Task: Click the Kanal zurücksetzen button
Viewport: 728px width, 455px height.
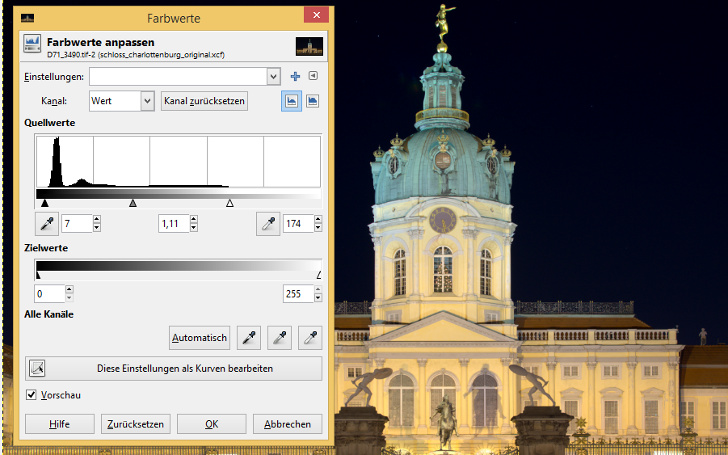Action: tap(204, 101)
